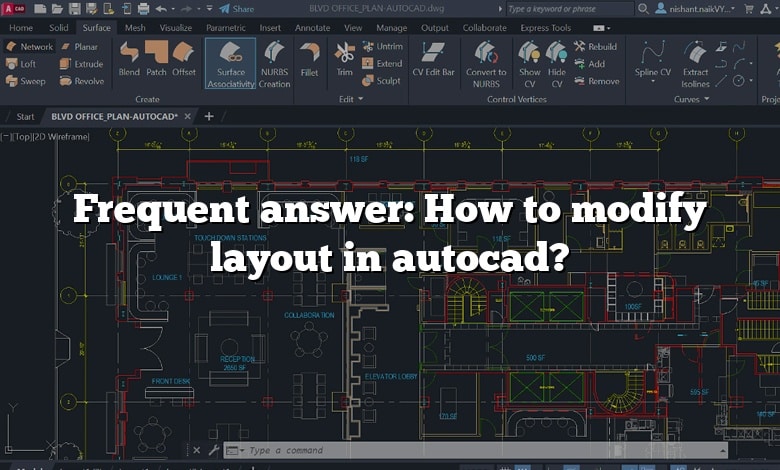Click the Blend surface tool
This screenshot has height=470, width=780.
tap(129, 59)
